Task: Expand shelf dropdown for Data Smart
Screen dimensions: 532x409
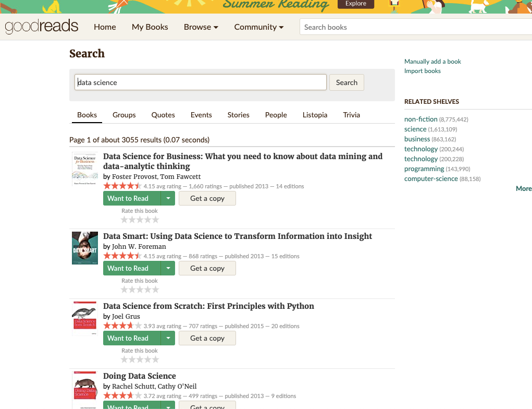Action: [168, 268]
